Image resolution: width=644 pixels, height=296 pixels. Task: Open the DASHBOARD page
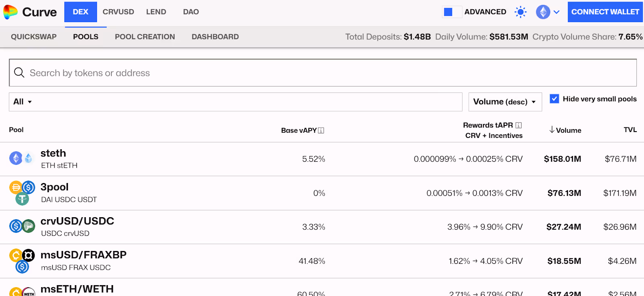point(215,37)
